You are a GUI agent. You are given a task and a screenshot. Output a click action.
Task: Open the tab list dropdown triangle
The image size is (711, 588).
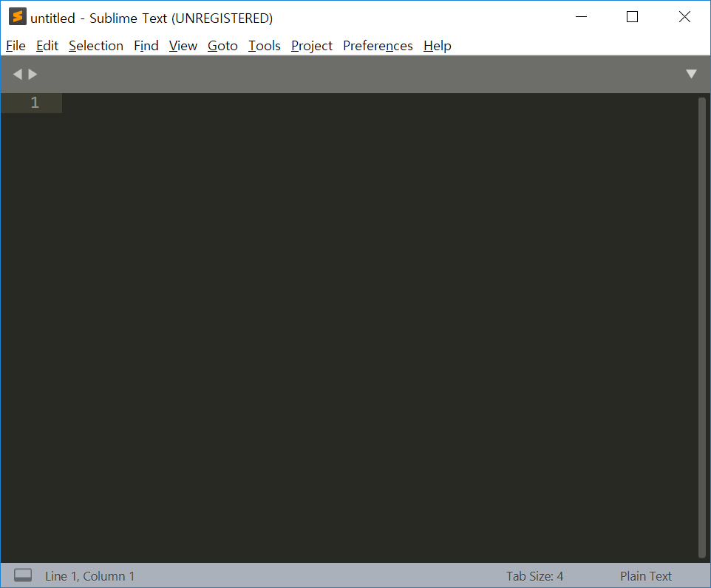point(691,74)
